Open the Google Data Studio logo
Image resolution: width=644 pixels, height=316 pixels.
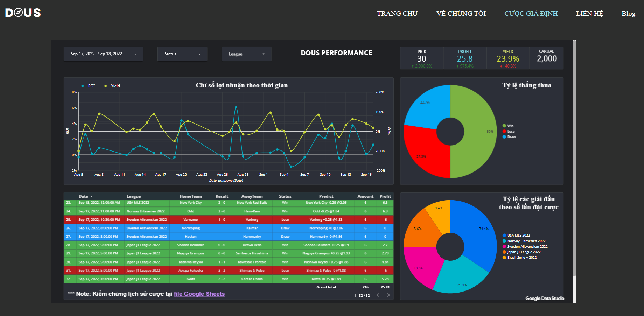point(545,298)
